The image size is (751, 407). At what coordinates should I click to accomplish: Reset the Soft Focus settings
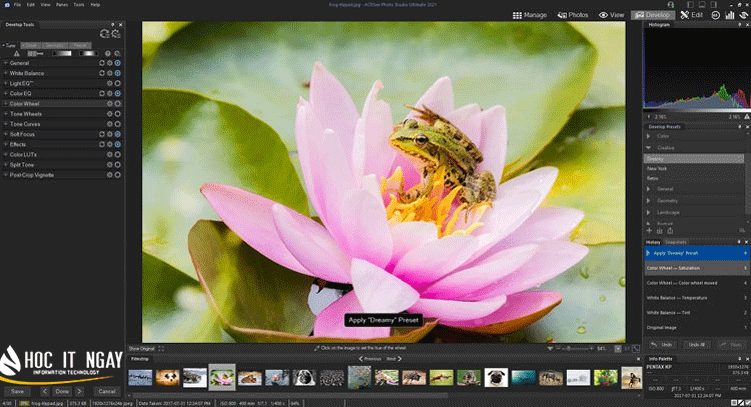point(102,134)
